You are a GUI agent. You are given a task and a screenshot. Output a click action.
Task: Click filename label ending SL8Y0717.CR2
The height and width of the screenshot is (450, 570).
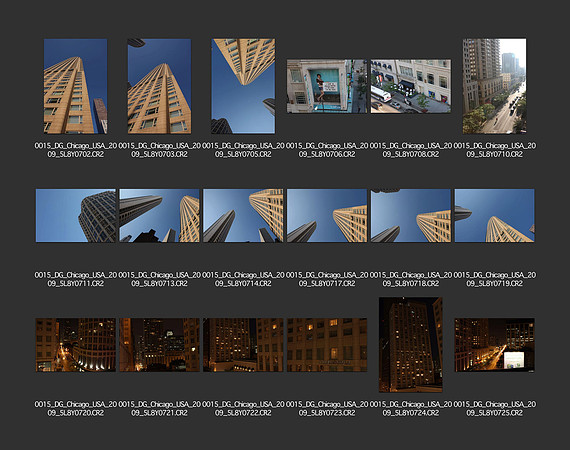pos(327,279)
